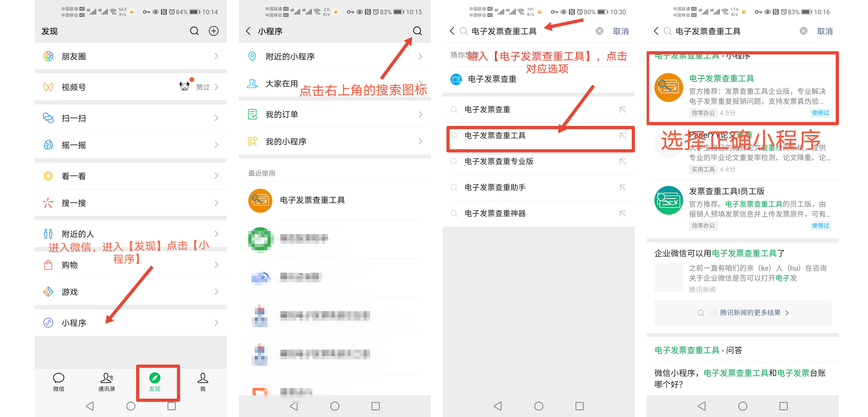This screenshot has width=868, height=417.
Task: Expand the 我的小程序 row chevron
Action: click(x=420, y=141)
